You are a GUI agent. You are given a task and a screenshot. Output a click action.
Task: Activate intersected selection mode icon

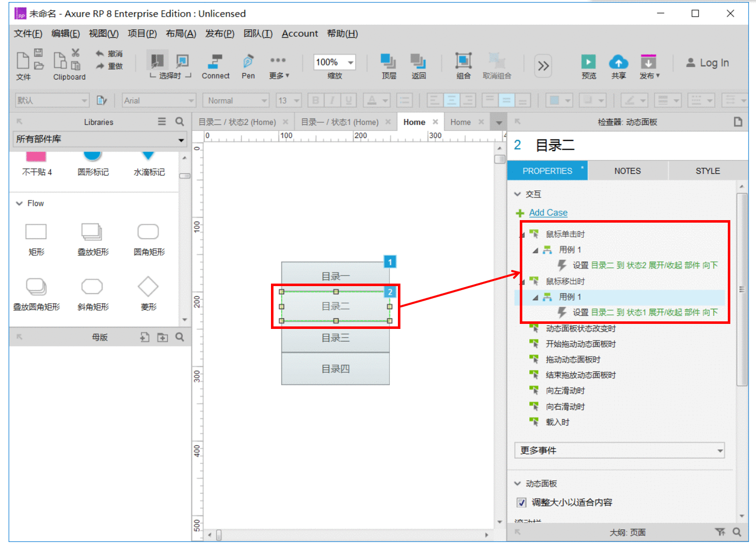click(x=157, y=61)
